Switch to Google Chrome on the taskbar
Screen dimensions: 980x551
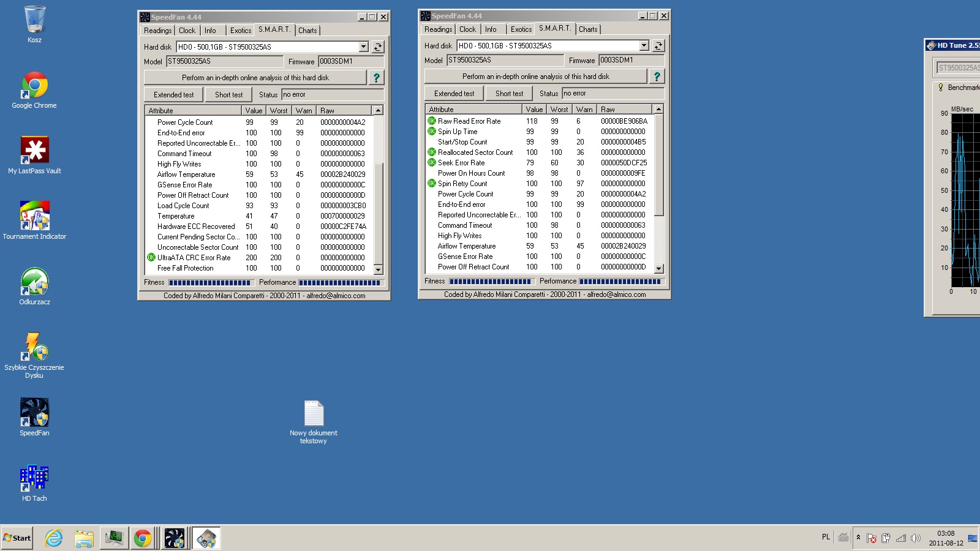point(143,538)
